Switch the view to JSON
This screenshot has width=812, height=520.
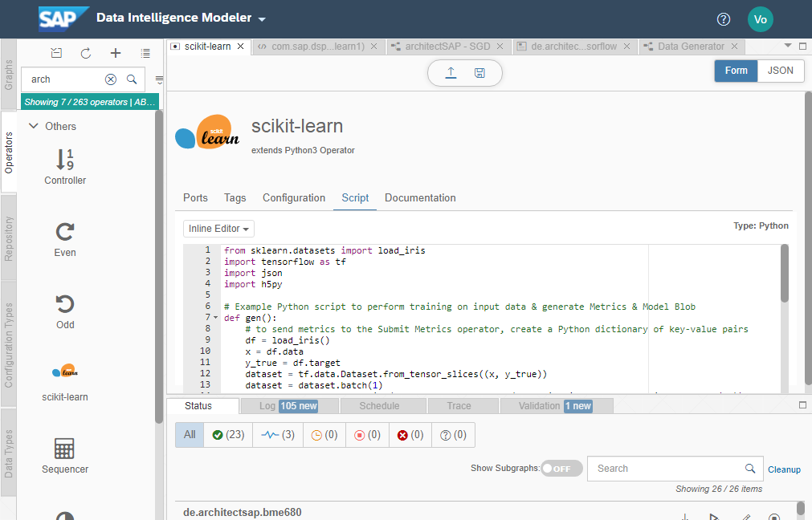pyautogui.click(x=781, y=71)
